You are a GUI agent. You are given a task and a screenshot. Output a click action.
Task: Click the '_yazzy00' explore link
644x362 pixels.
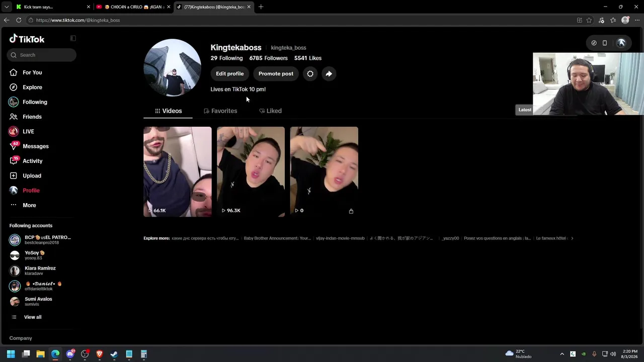(450, 238)
